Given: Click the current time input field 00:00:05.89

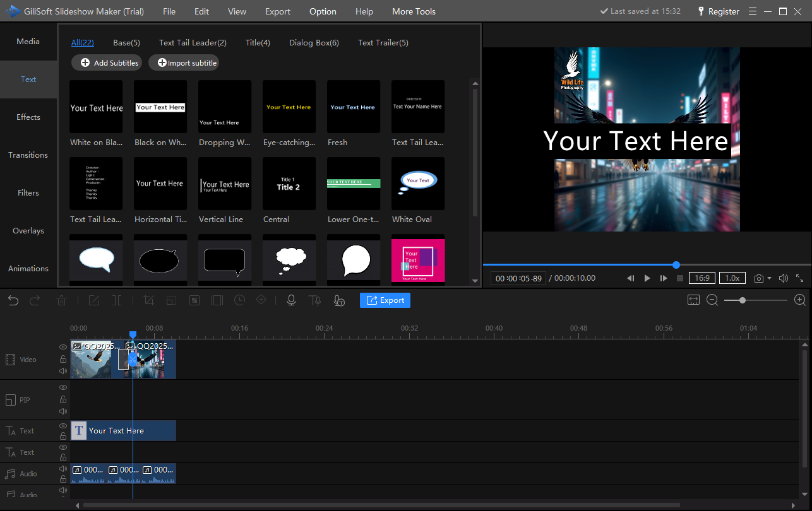Looking at the screenshot, I should (x=518, y=278).
